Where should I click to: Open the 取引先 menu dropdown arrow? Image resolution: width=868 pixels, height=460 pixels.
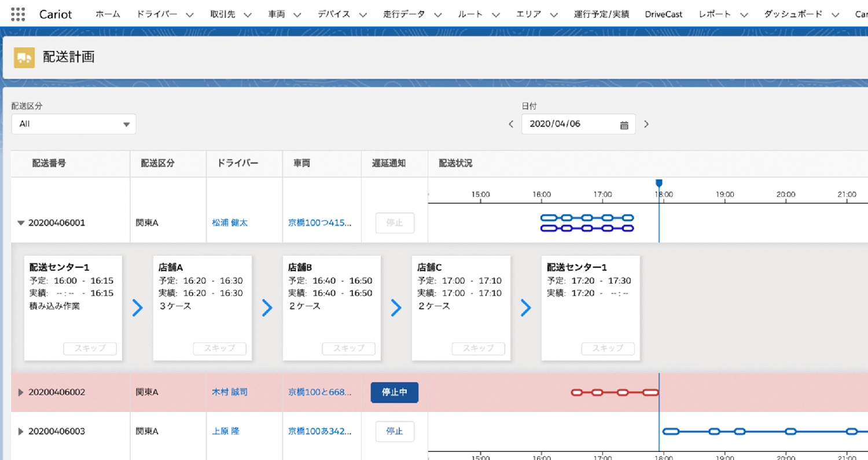[x=248, y=14]
